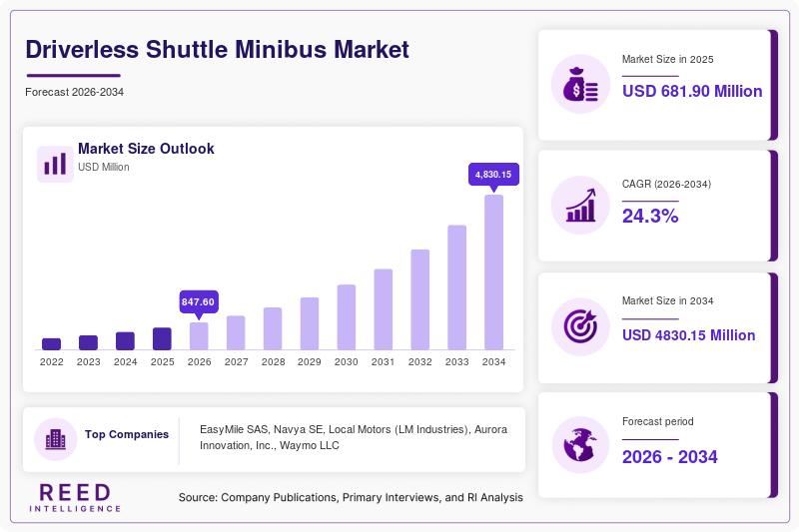Select the 2033 bar in the chart

457,287
